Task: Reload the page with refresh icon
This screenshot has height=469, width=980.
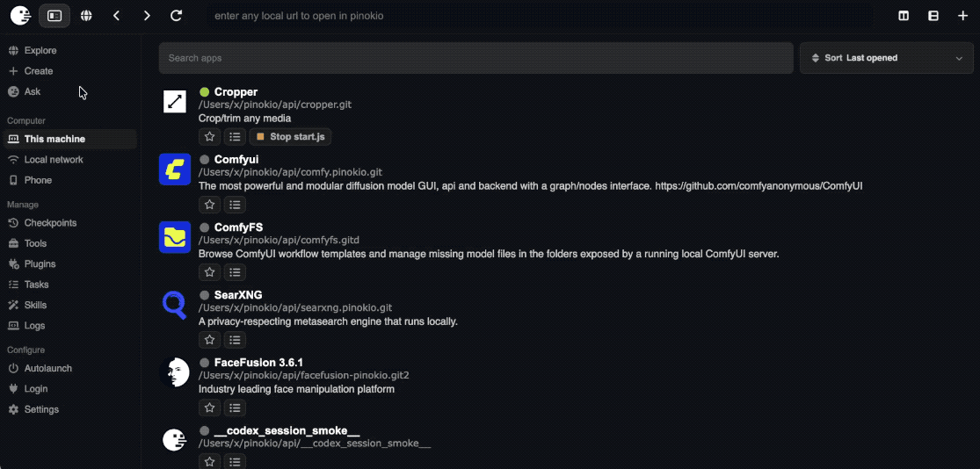Action: (x=177, y=16)
